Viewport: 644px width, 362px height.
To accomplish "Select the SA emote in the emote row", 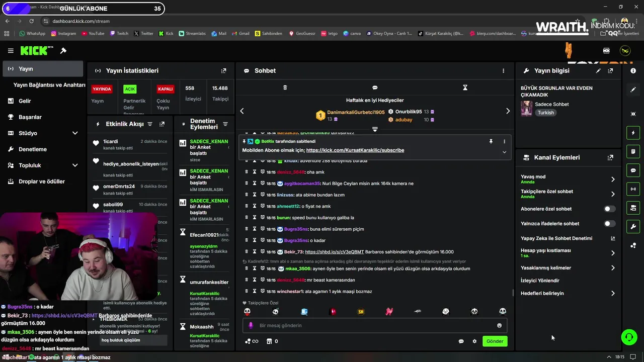I will tap(361, 312).
